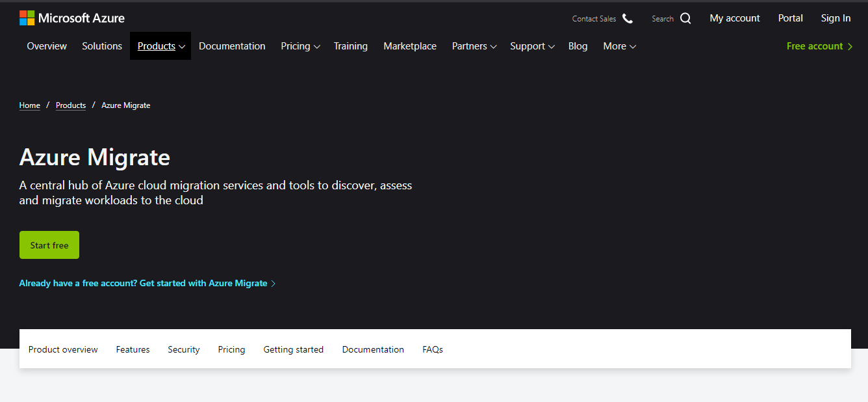Click the Azure Migrate page heading

[95, 157]
